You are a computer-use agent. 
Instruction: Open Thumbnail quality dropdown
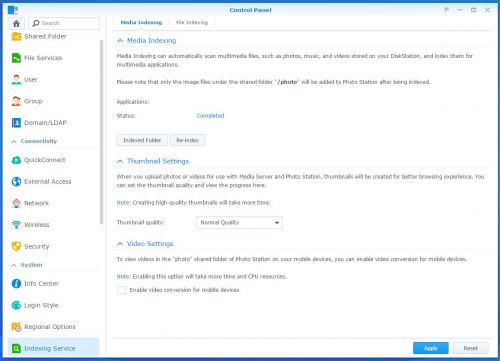coord(239,223)
